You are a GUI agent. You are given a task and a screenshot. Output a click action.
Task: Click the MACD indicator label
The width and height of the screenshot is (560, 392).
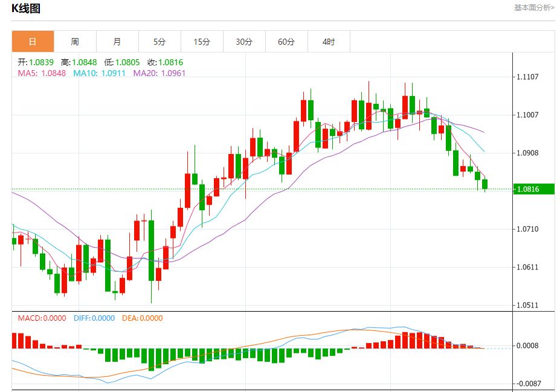[x=42, y=318]
